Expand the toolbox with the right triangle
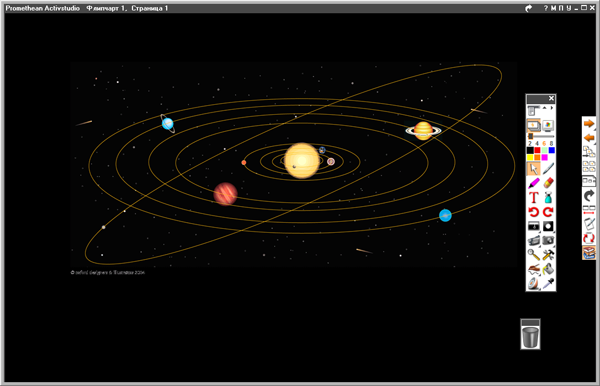Screen dimensions: 600x386 [x=552, y=108]
